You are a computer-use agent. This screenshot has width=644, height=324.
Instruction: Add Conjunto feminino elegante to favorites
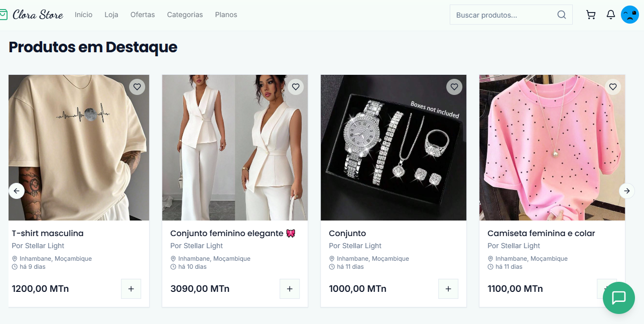point(296,86)
